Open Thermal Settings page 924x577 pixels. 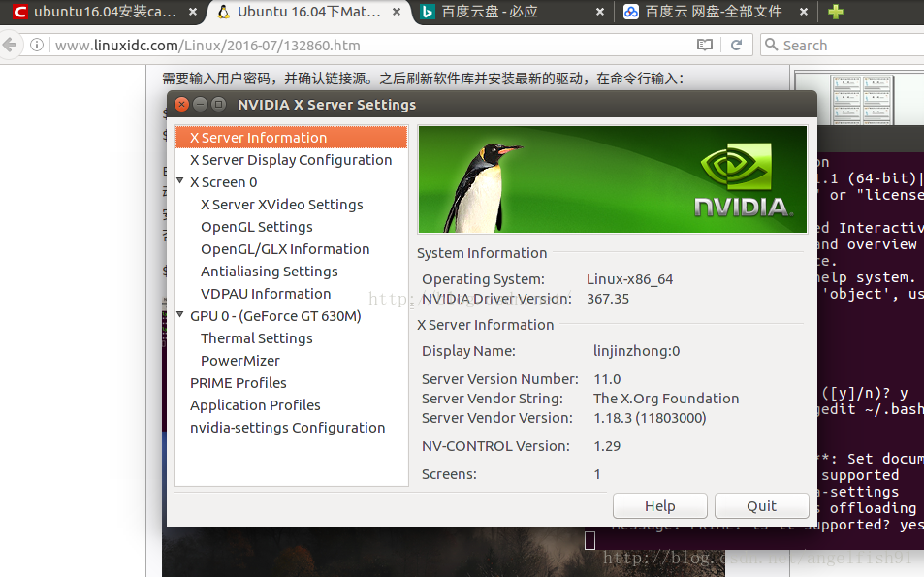pos(256,338)
